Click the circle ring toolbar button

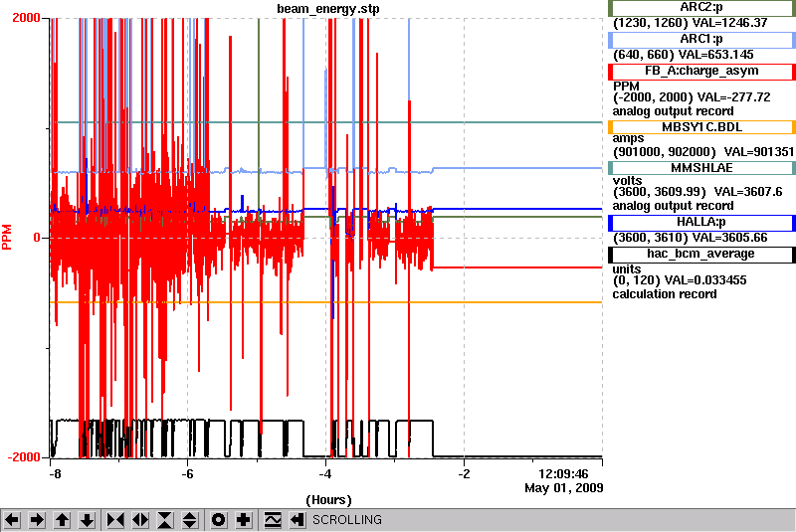219,520
